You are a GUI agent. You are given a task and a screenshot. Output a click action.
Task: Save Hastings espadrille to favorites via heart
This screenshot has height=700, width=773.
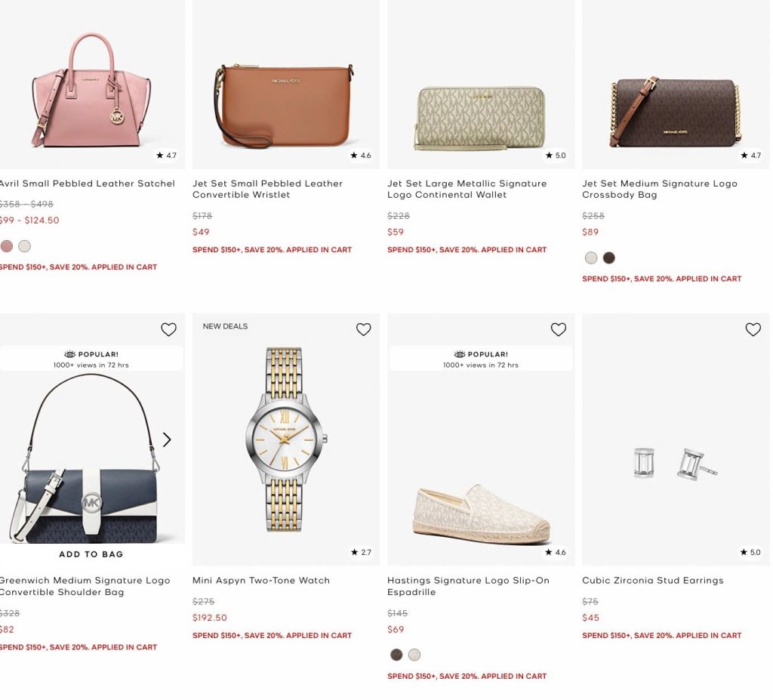tap(558, 329)
